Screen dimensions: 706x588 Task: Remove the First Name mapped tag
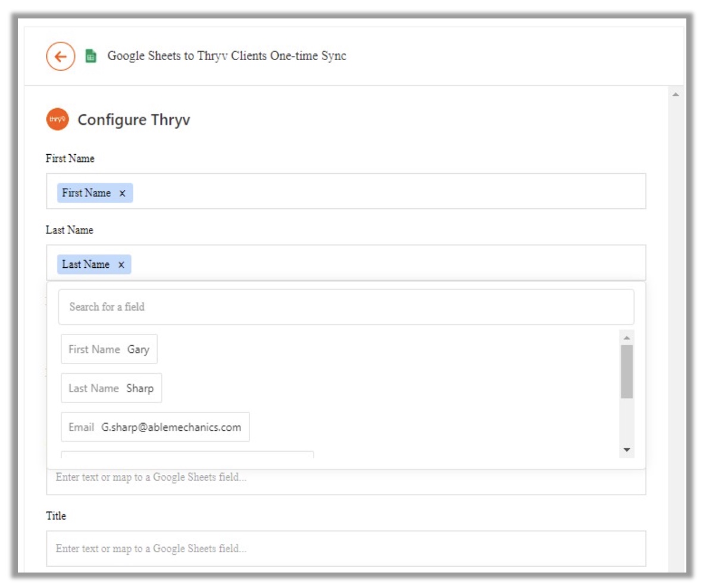click(122, 193)
